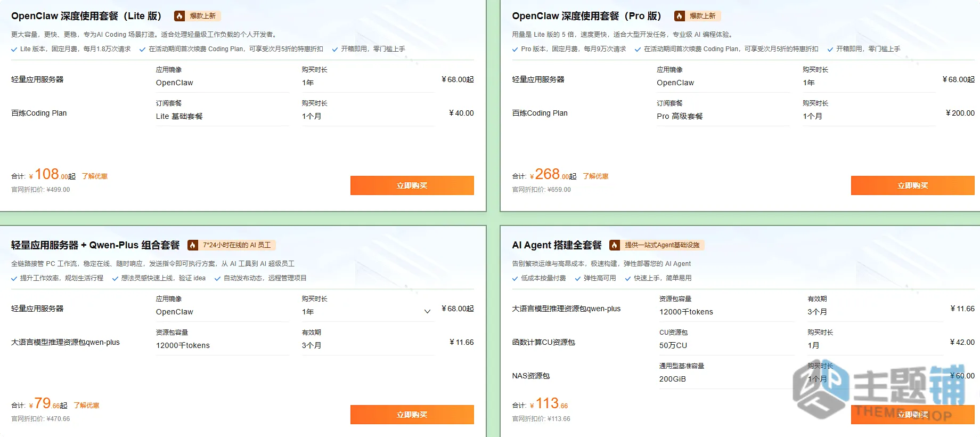Open 了解优惠 next to the ¥108.00 total

point(95,176)
